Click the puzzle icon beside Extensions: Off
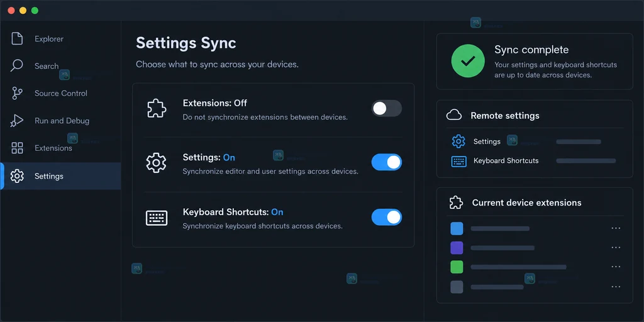This screenshot has width=644, height=322. click(x=157, y=109)
